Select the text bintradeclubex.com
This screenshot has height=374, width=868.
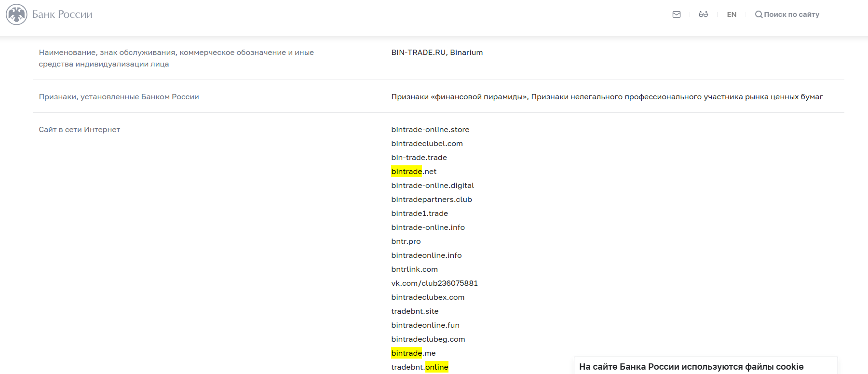428,297
